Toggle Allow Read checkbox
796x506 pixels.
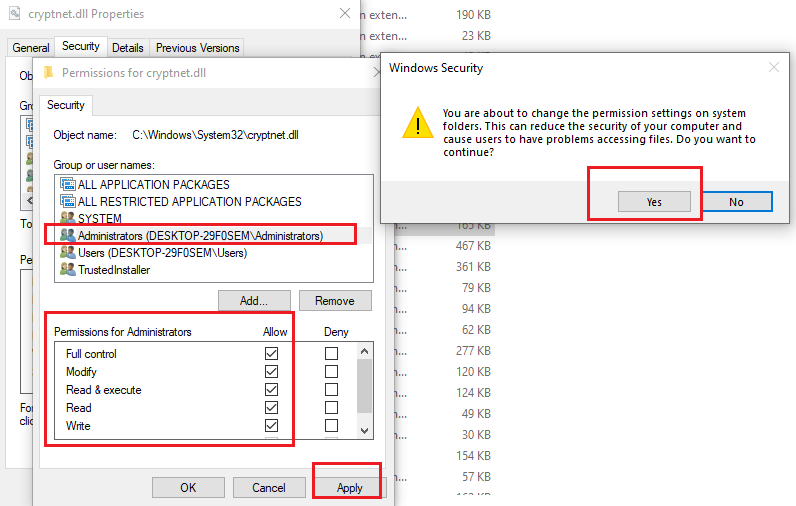pos(272,408)
